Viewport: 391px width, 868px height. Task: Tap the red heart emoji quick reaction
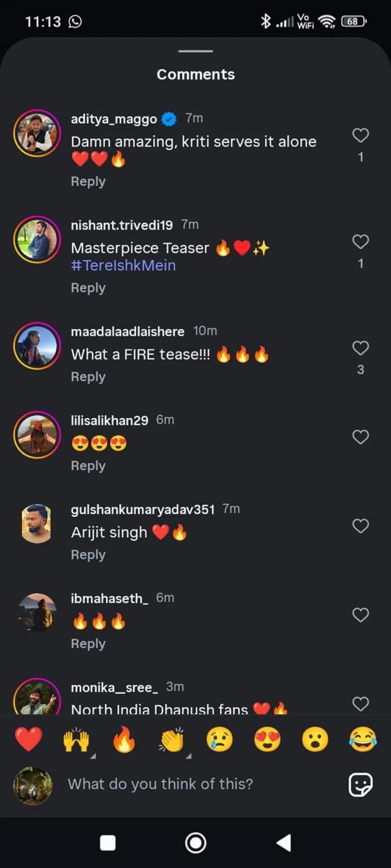tap(29, 740)
